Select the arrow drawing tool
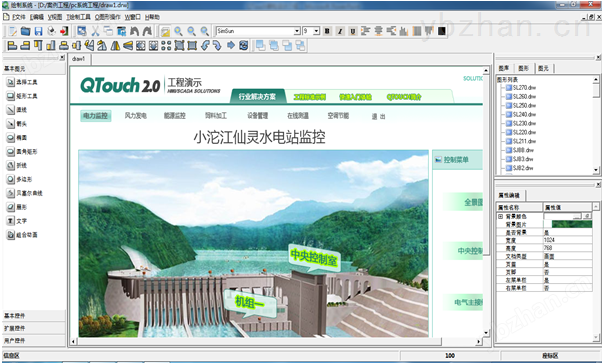Viewport: 603px width, 364px height. [x=17, y=124]
